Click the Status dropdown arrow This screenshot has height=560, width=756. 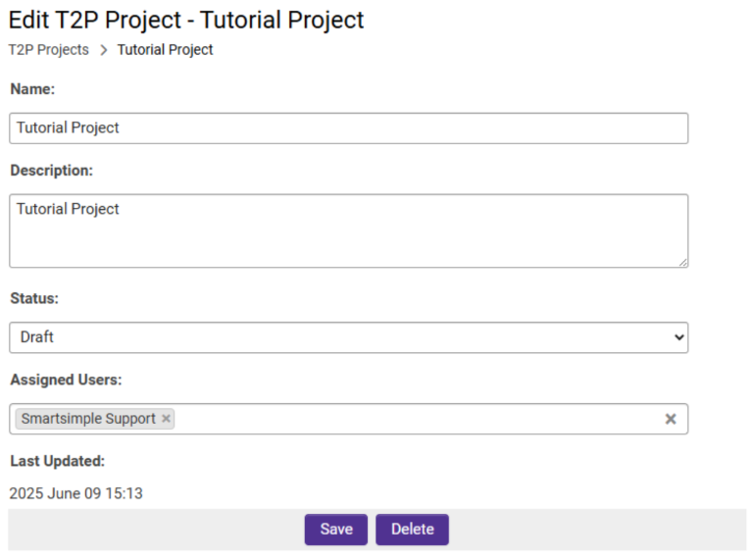click(679, 337)
